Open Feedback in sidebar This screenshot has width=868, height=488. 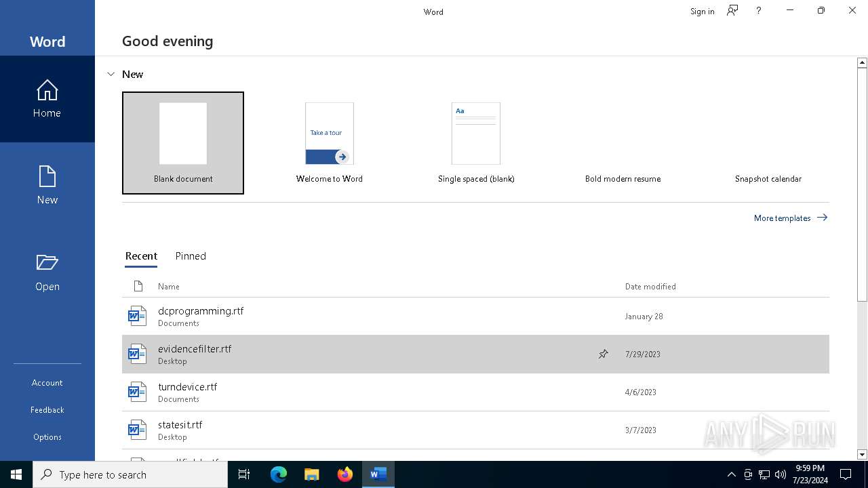(47, 410)
